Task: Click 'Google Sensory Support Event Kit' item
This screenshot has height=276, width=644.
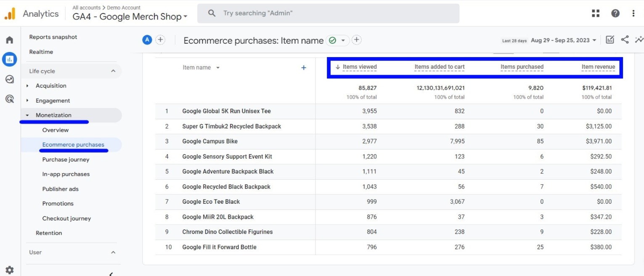Action: (227, 157)
